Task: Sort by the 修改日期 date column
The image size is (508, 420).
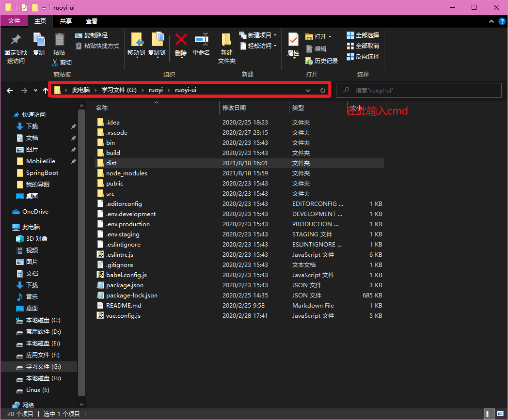Action: coord(234,108)
